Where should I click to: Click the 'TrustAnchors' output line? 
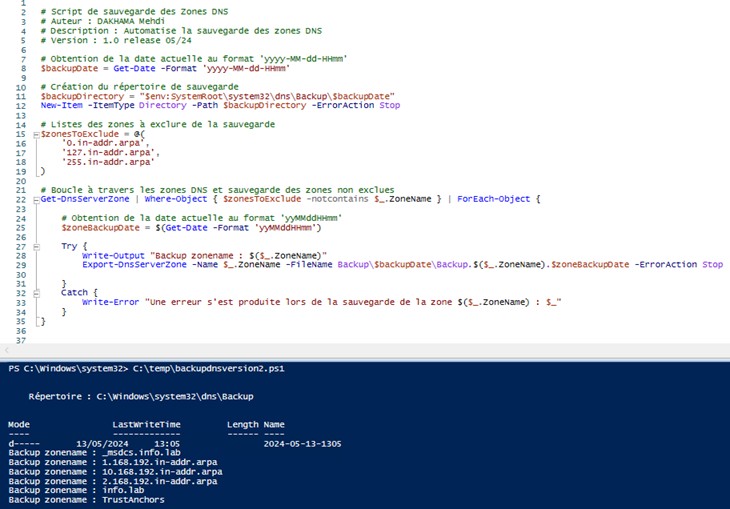coord(86,500)
